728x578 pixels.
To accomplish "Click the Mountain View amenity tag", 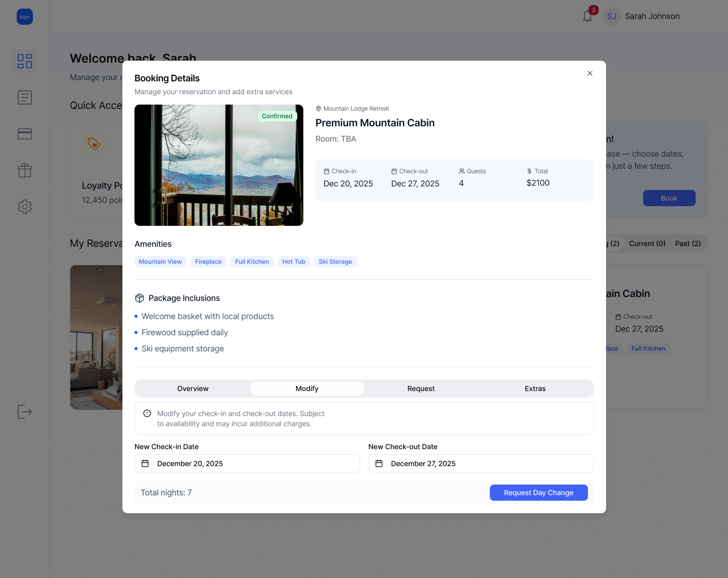I will coord(160,262).
